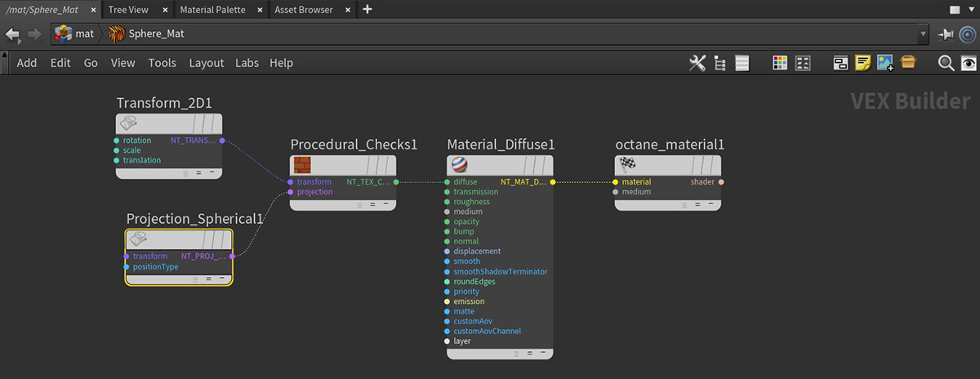
Task: Toggle the eye display options icon
Action: (969, 63)
